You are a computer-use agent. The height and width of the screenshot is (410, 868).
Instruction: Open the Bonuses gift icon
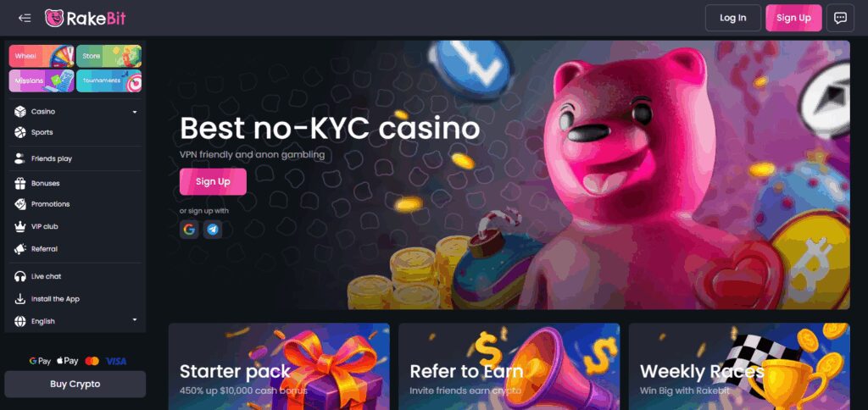coord(20,183)
